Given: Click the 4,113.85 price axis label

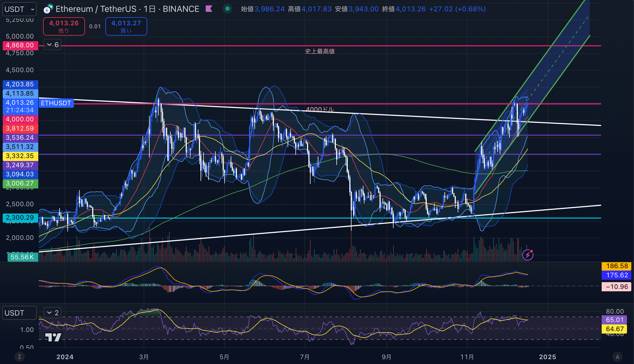Looking at the screenshot, I should coord(20,93).
